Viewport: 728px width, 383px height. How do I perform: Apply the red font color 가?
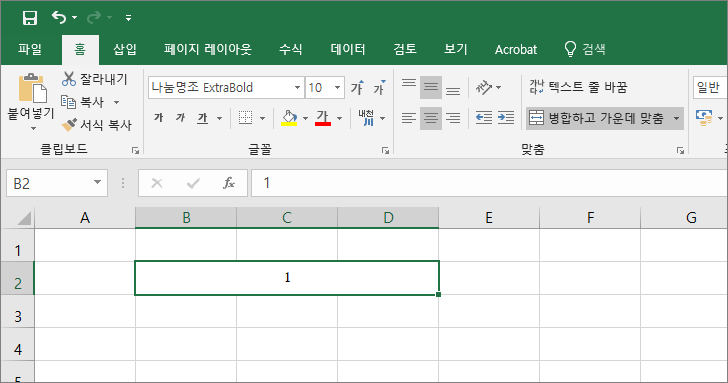pos(323,118)
